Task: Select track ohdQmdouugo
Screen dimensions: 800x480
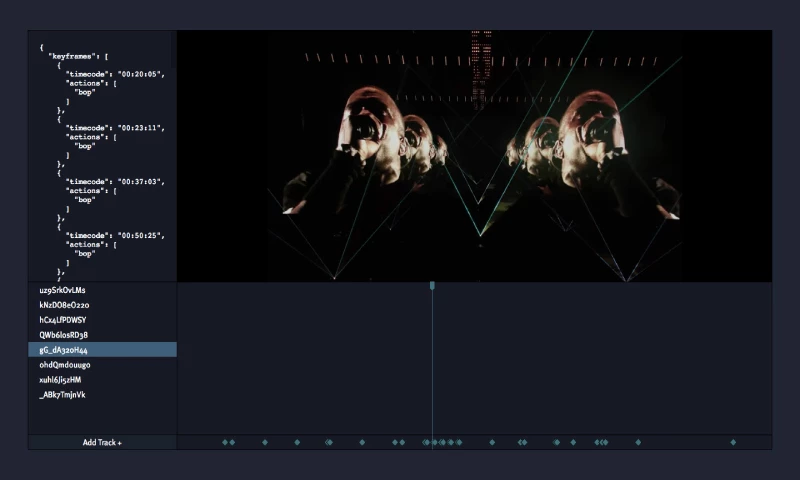Action: [65, 365]
